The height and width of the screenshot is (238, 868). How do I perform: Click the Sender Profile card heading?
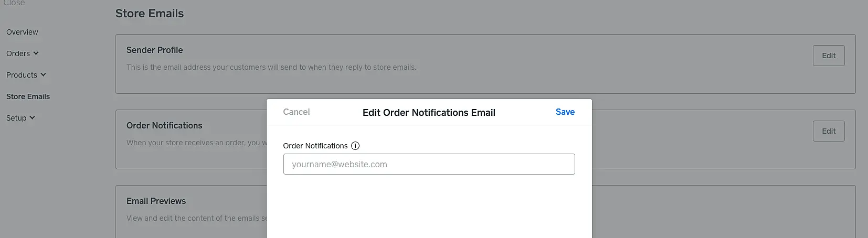pos(154,50)
